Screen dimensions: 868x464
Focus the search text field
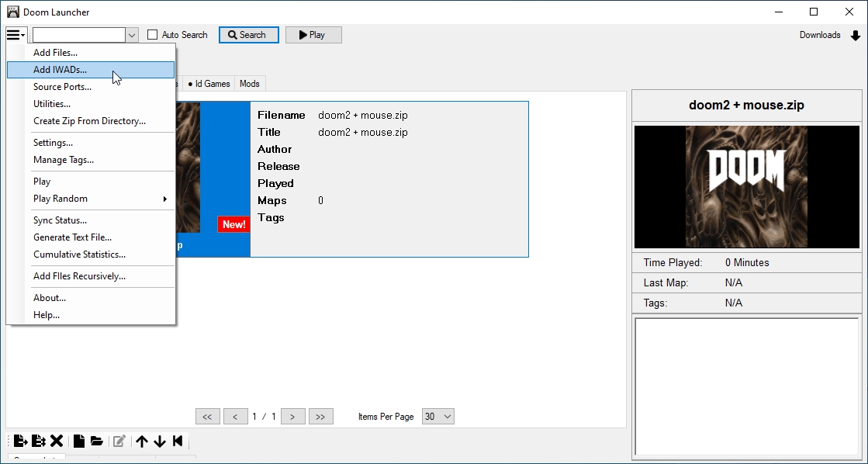coord(79,35)
